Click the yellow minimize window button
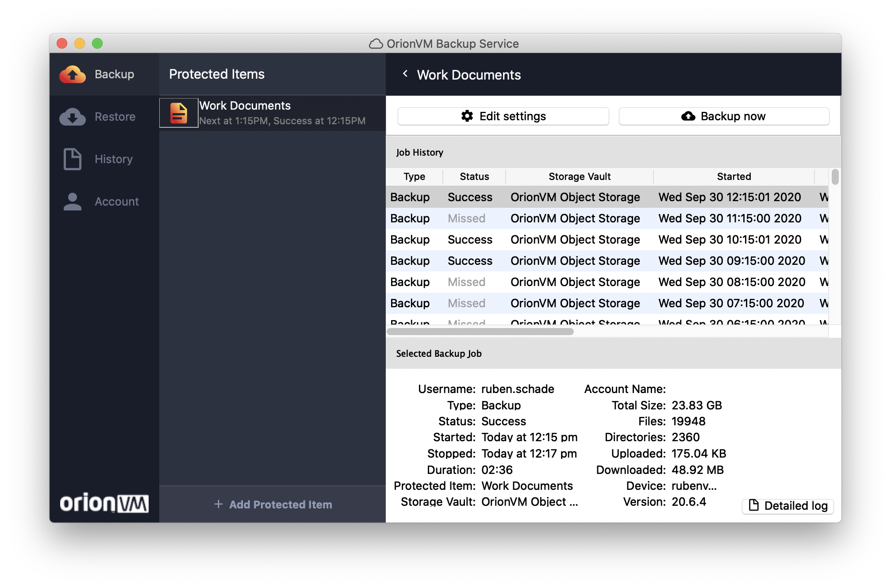Image resolution: width=891 pixels, height=588 pixels. [x=80, y=43]
